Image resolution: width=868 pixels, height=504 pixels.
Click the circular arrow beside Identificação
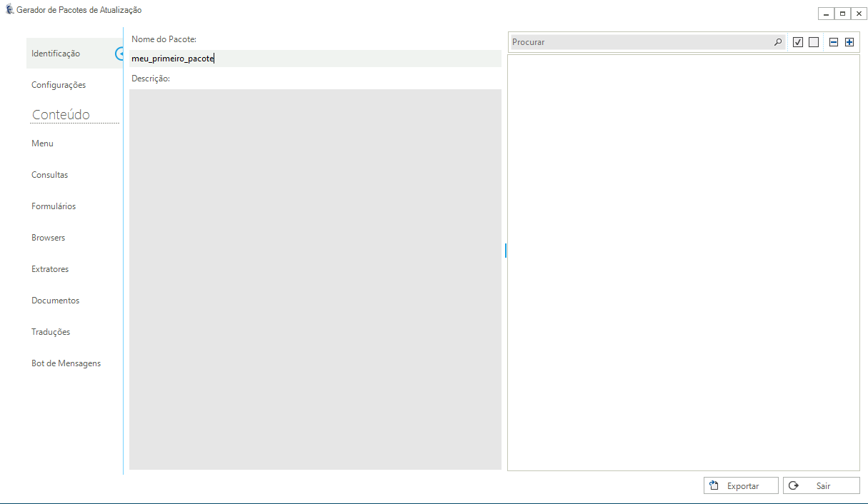[120, 54]
